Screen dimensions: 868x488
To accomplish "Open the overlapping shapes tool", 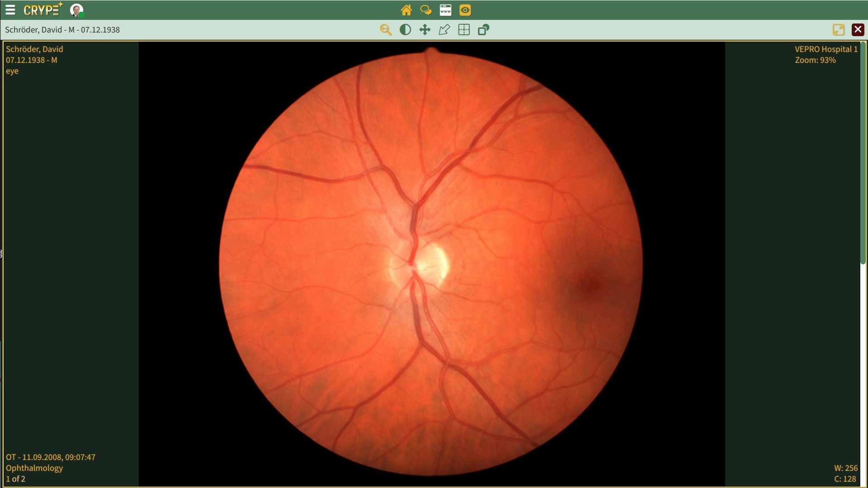I will [484, 30].
